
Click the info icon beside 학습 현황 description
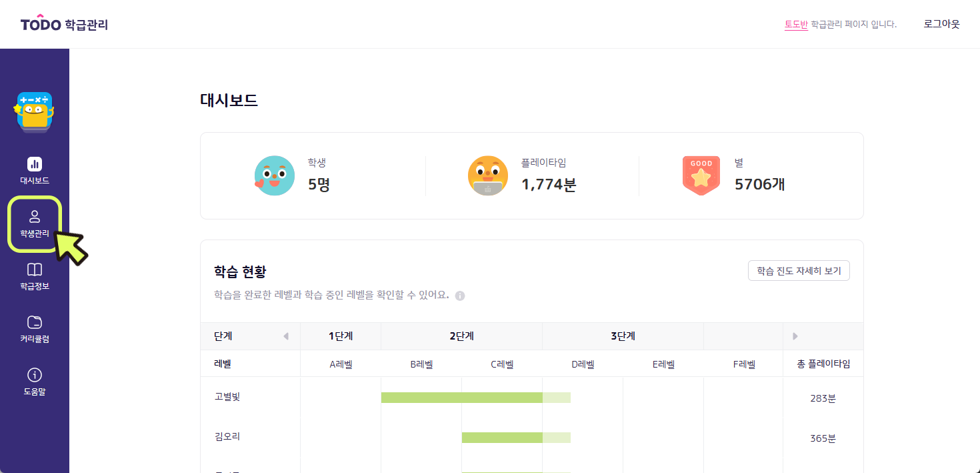click(x=460, y=296)
